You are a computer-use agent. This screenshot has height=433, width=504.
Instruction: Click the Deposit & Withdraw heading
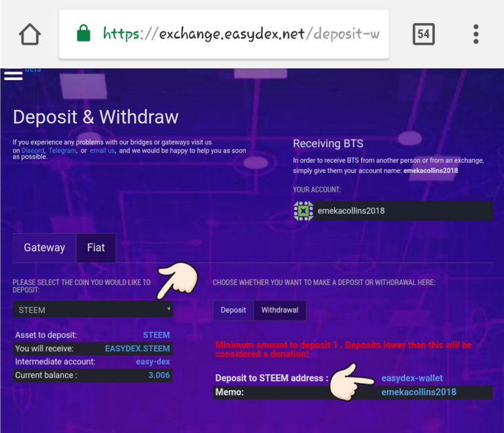[95, 117]
